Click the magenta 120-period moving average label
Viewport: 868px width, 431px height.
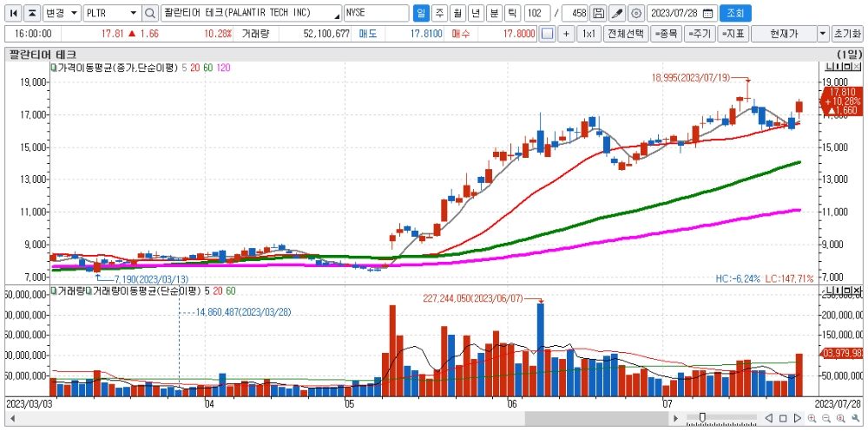224,68
